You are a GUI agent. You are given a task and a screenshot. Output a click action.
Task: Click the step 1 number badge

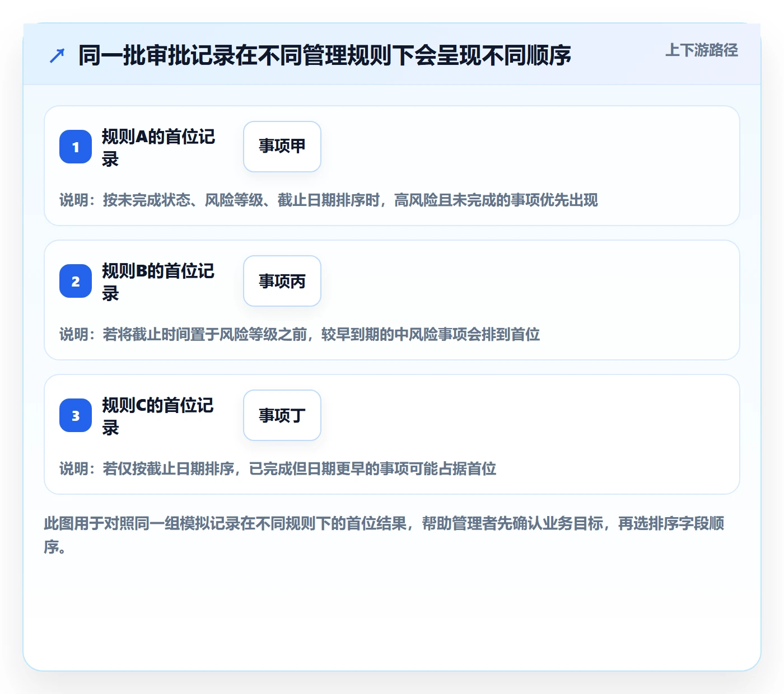point(76,147)
